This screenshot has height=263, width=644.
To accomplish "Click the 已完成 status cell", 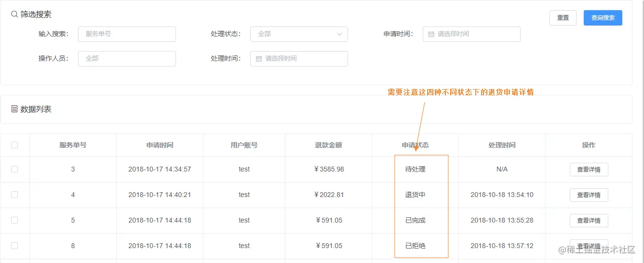I will click(x=415, y=221).
